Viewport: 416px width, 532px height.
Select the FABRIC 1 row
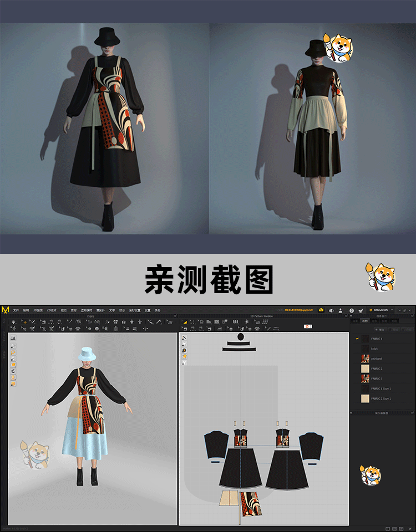point(384,339)
